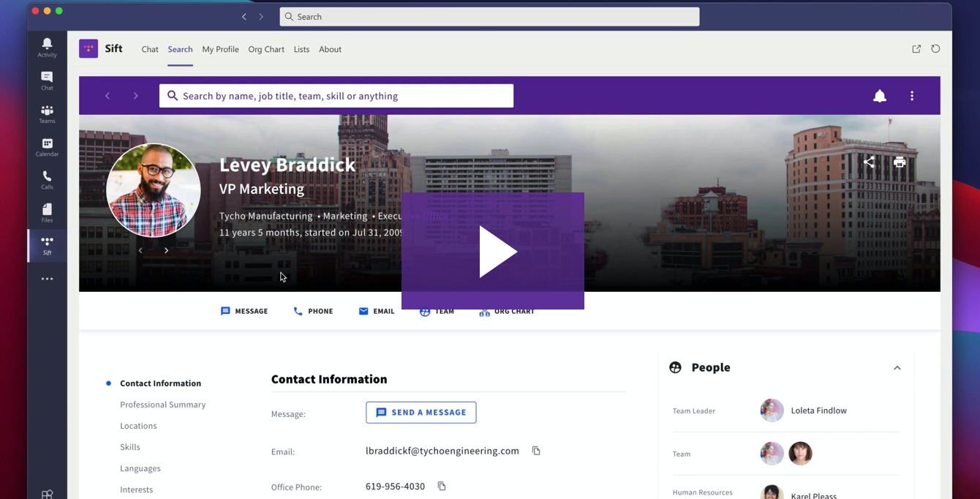Jump to the Languages section

(140, 468)
